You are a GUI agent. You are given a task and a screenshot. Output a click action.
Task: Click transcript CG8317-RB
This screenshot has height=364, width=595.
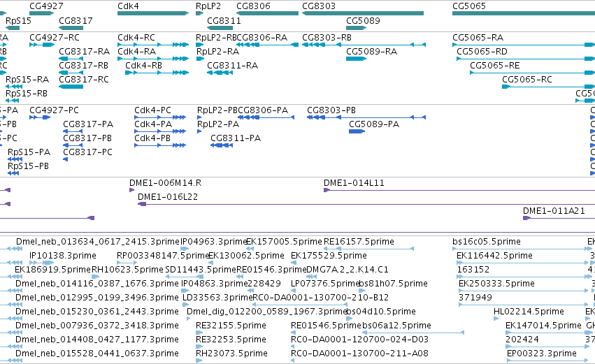point(83,66)
